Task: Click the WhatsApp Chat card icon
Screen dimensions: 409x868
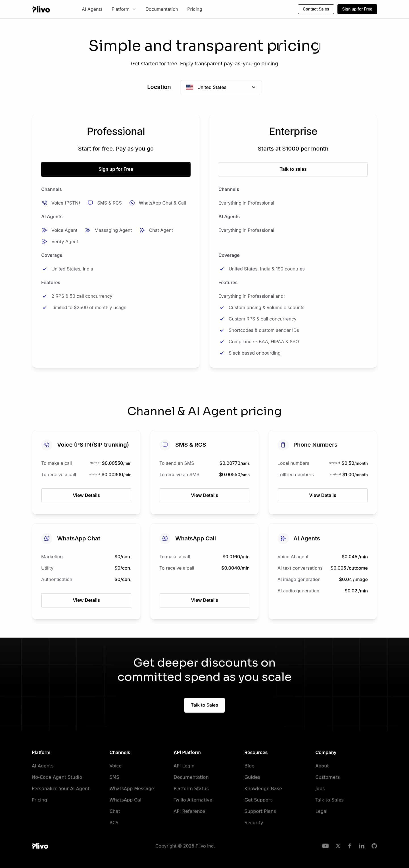Action: [x=47, y=538]
